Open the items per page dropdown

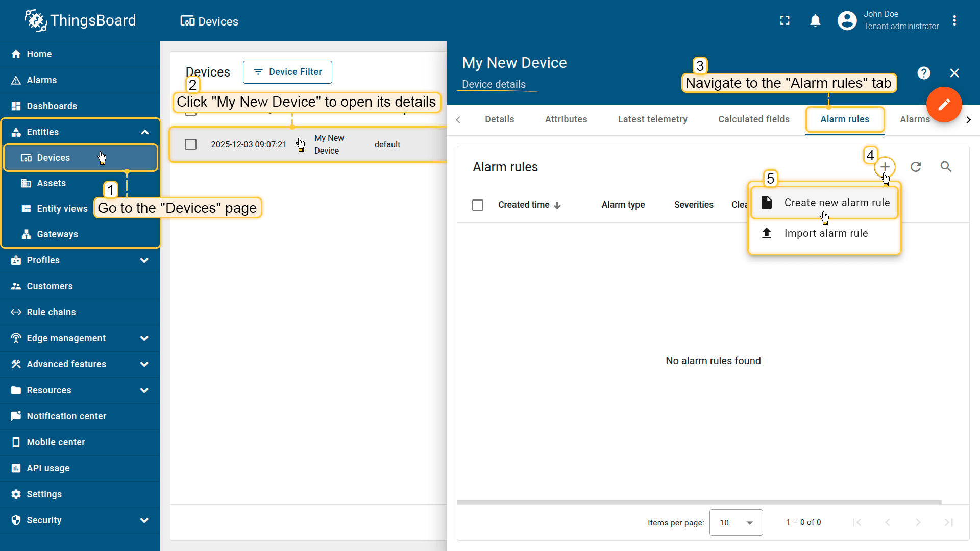click(x=736, y=522)
